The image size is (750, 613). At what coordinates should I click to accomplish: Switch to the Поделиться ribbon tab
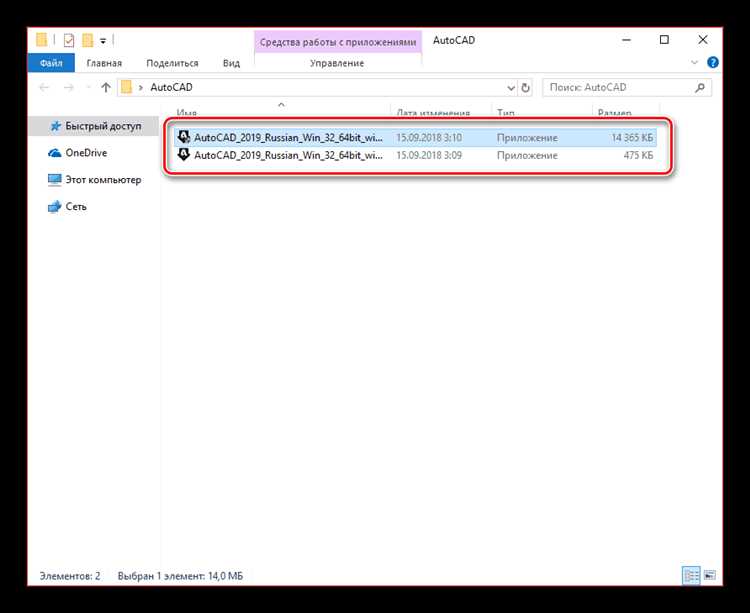click(172, 63)
